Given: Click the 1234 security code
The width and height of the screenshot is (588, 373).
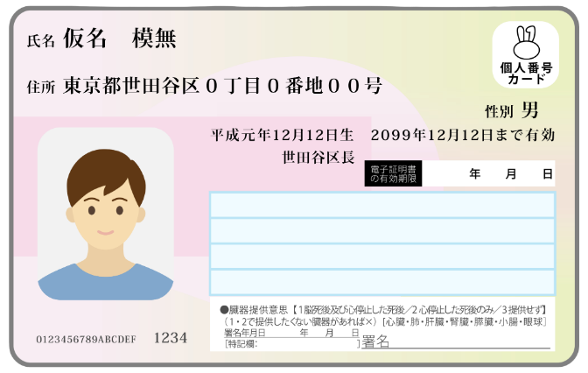Looking at the screenshot, I should 171,337.
